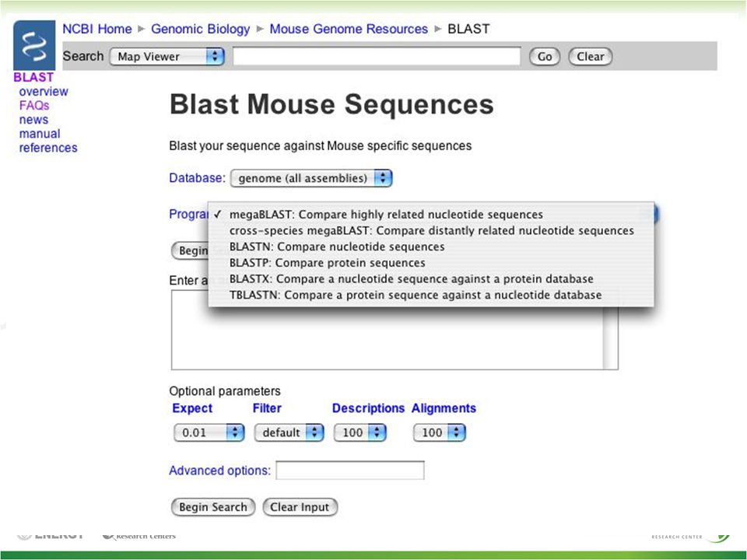Open the Alignments help link
Screen dimensions: 747x560
[444, 408]
